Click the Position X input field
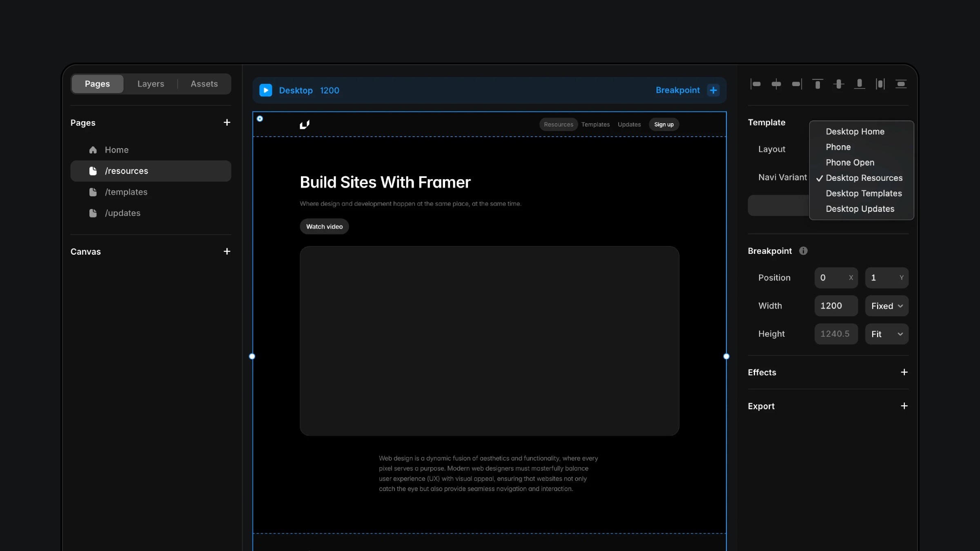This screenshot has width=980, height=551. click(836, 278)
